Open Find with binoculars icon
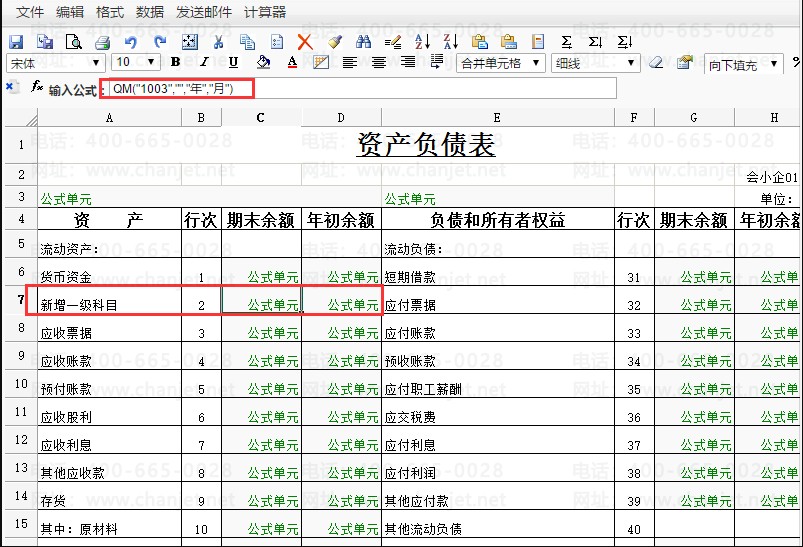Image resolution: width=803 pixels, height=547 pixels. pos(364,42)
